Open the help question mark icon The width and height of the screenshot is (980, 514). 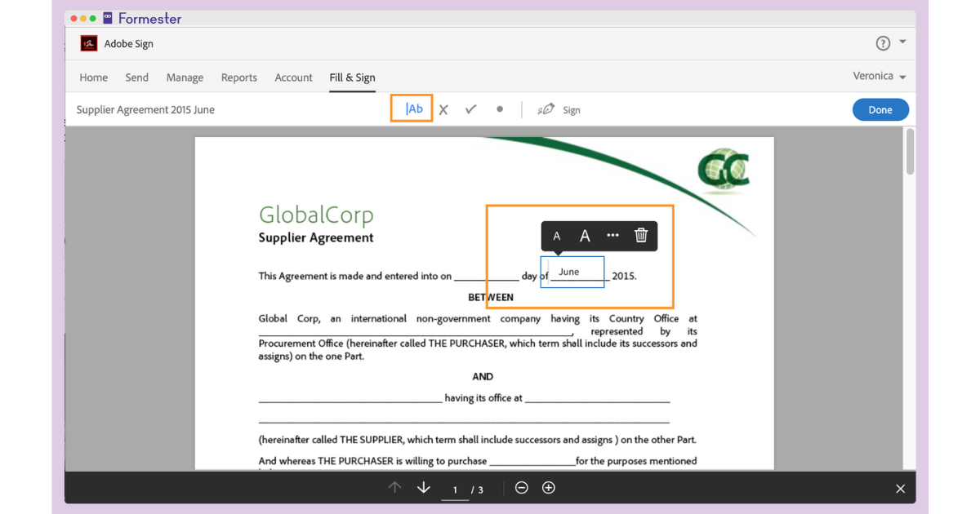click(883, 43)
